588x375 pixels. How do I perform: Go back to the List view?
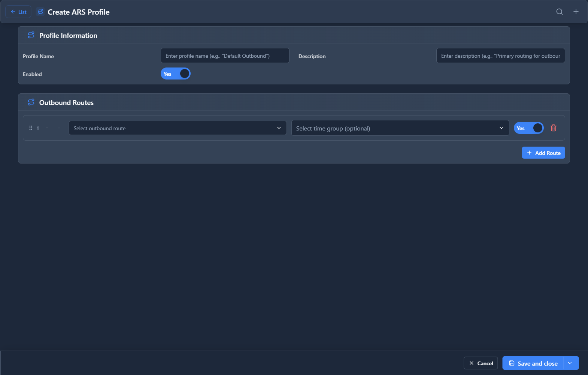18,12
